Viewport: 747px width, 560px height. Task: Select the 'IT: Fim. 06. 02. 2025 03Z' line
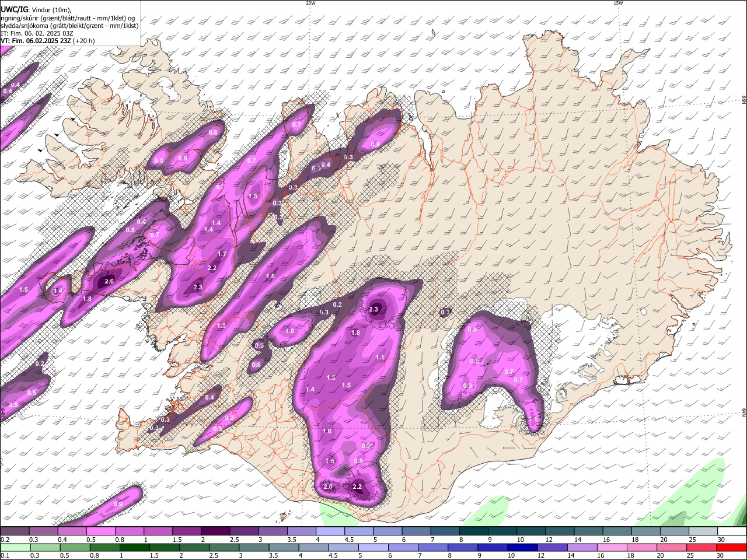click(x=36, y=33)
